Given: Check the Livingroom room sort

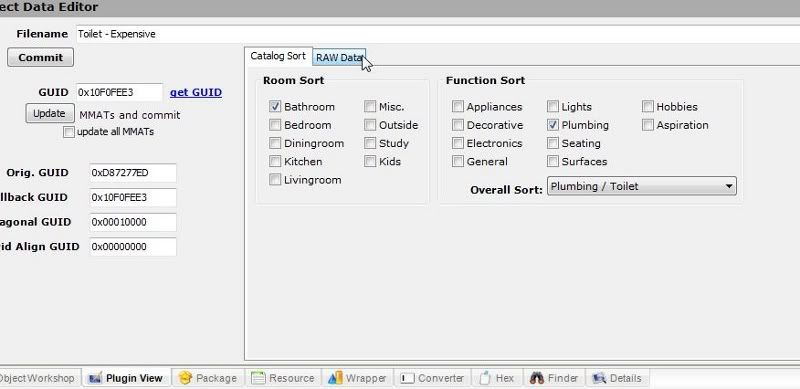Looking at the screenshot, I should pyautogui.click(x=275, y=180).
